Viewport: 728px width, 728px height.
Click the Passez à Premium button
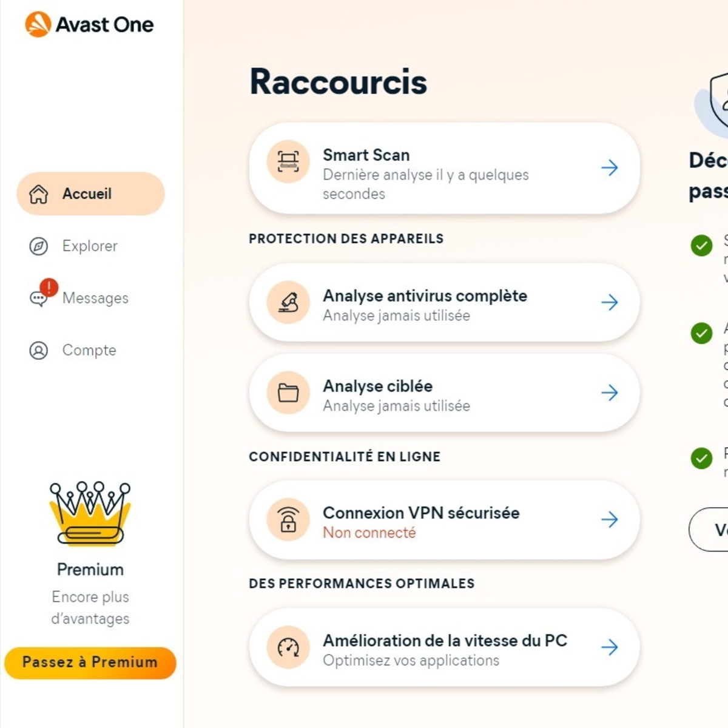coord(90,662)
